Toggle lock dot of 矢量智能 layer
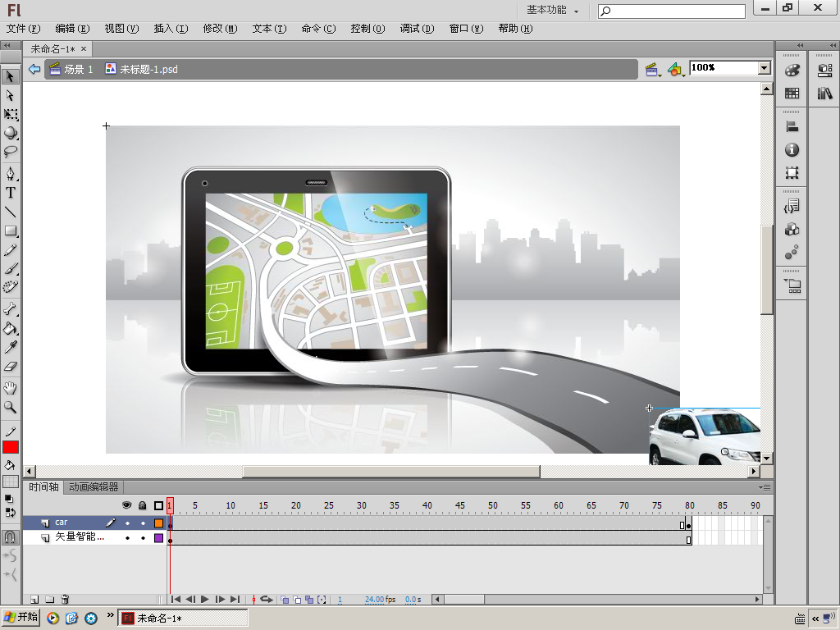840x630 pixels. [143, 538]
